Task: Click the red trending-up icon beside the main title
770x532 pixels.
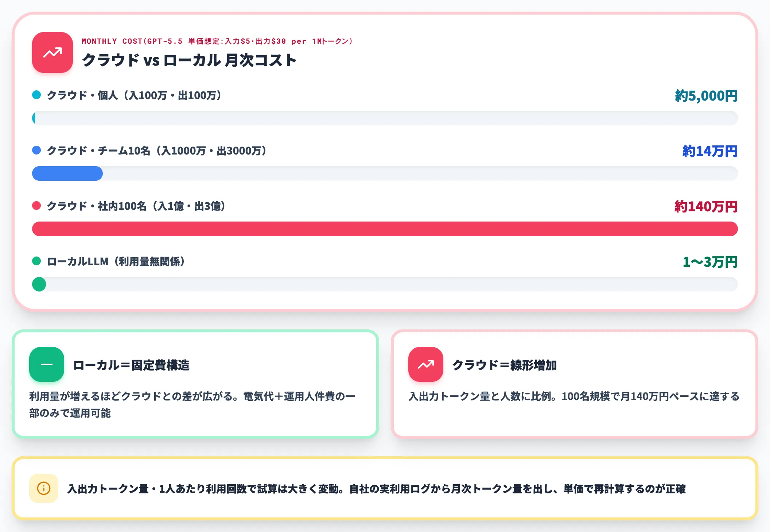Action: click(x=52, y=52)
